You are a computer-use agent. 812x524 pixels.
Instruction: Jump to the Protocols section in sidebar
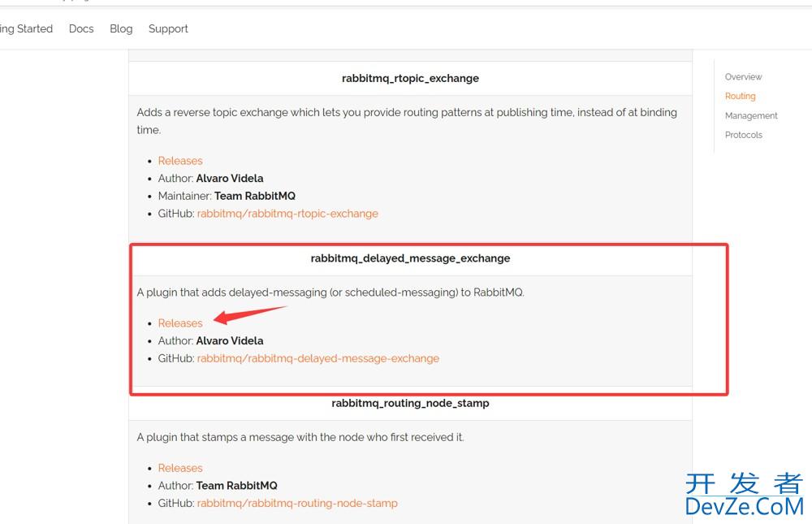point(744,135)
